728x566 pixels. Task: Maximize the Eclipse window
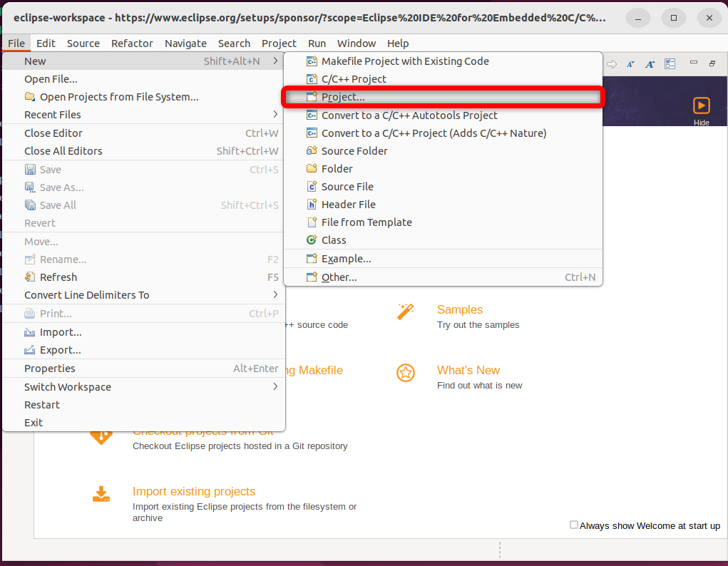click(x=673, y=18)
